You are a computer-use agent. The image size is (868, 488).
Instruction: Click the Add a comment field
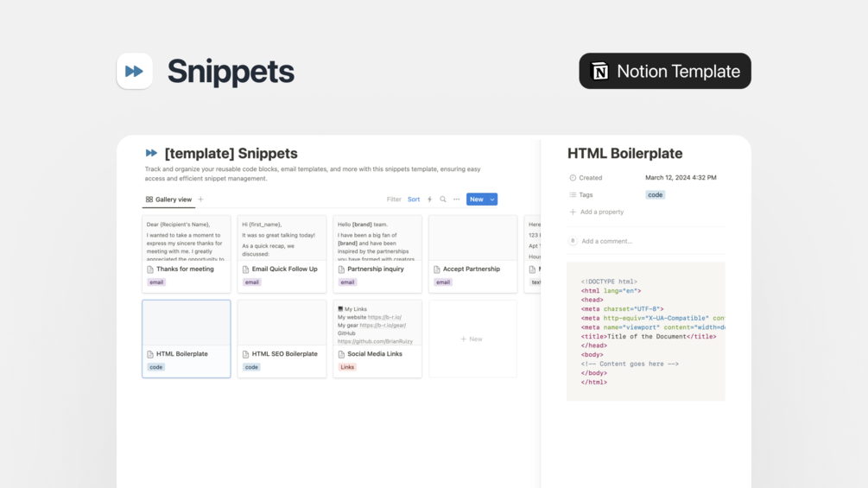point(606,241)
